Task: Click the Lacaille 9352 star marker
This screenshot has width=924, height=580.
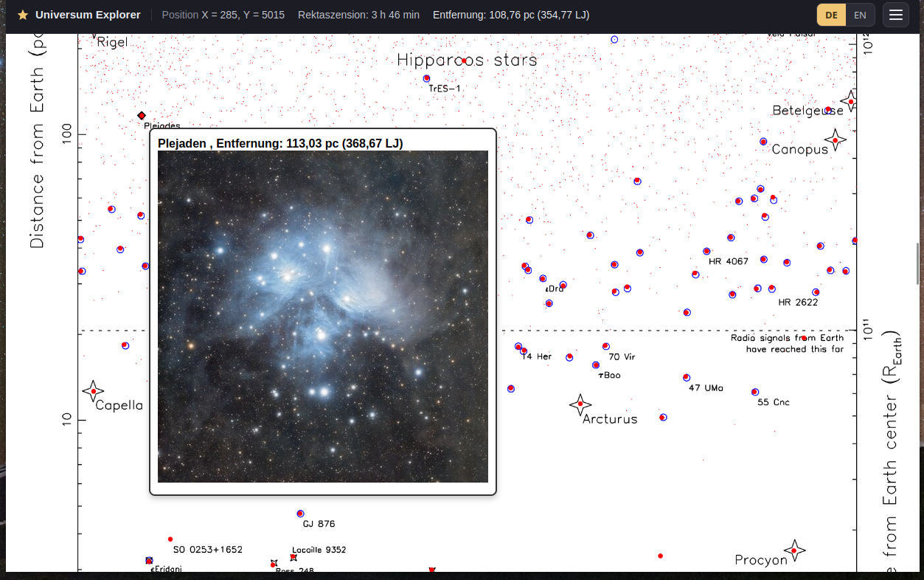Action: click(293, 558)
